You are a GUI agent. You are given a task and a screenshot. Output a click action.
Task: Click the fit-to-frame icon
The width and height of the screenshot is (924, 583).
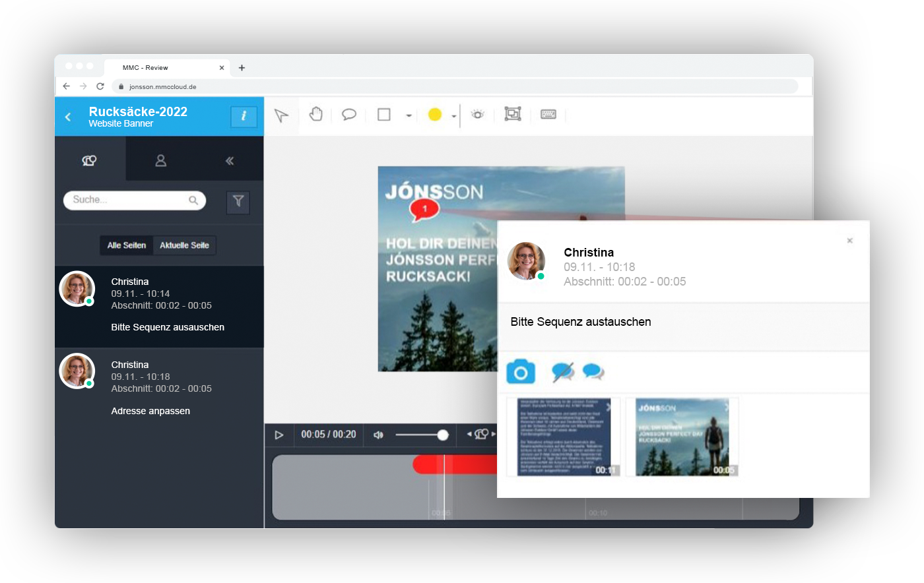tap(513, 114)
